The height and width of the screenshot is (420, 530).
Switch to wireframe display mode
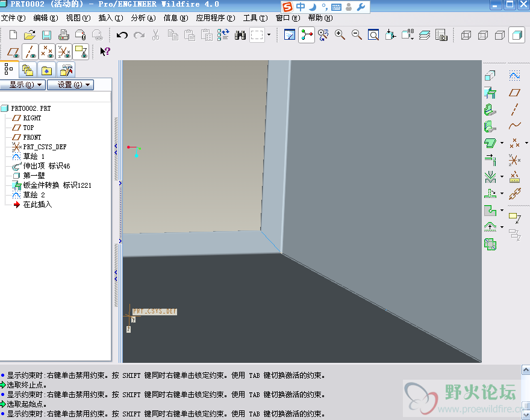466,35
